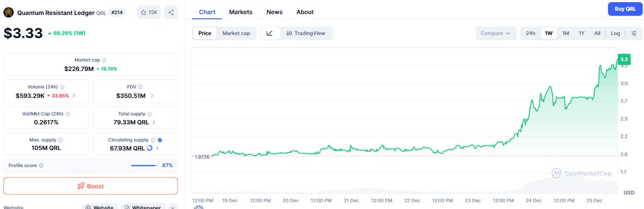Click the $226.79M market cap value

pyautogui.click(x=79, y=69)
